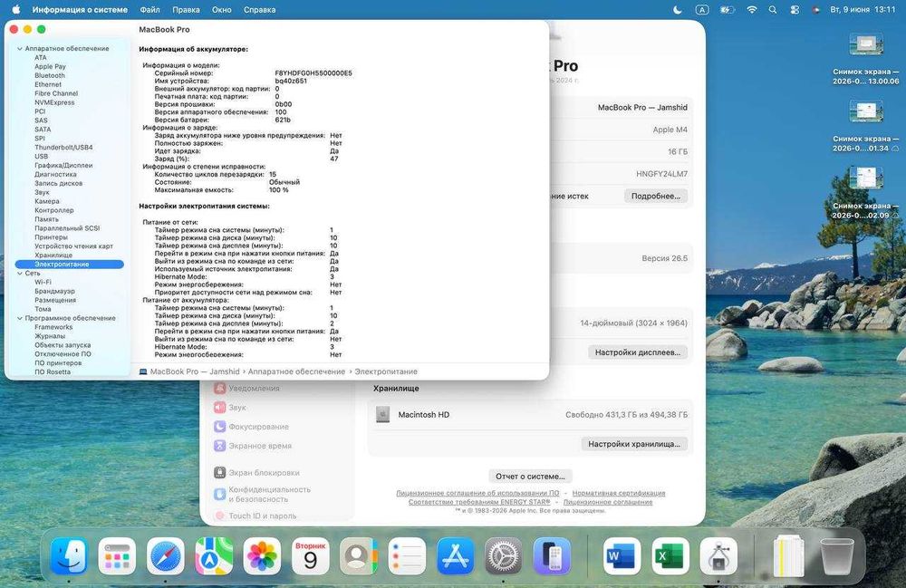Viewport: 906px width, 588px height.
Task: Click the input source A indicator
Action: pos(701,10)
